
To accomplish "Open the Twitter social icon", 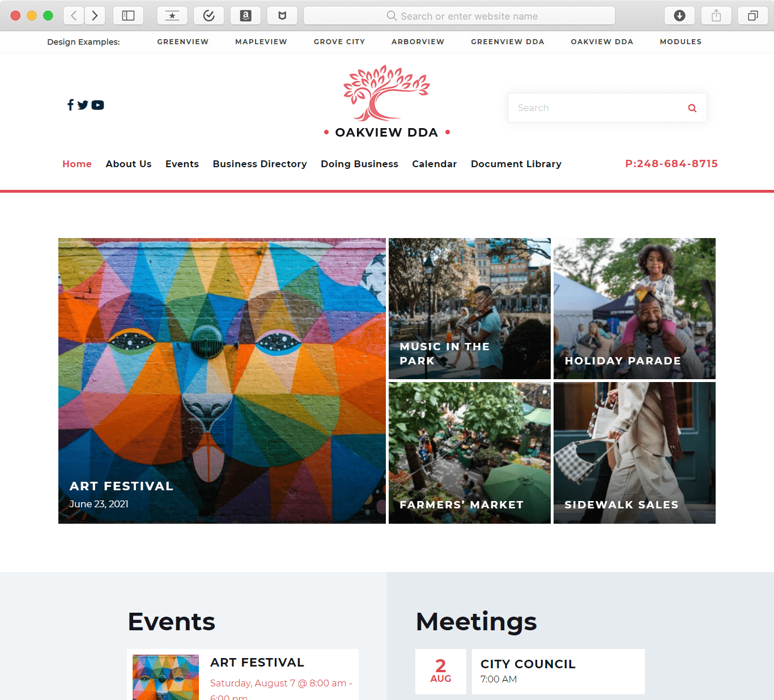I will click(83, 105).
